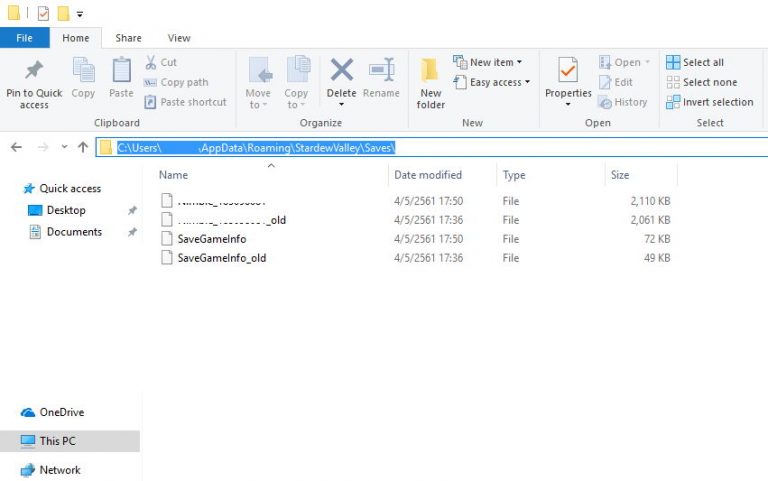Sort by Date modified column header
768x481 pixels.
(x=428, y=175)
